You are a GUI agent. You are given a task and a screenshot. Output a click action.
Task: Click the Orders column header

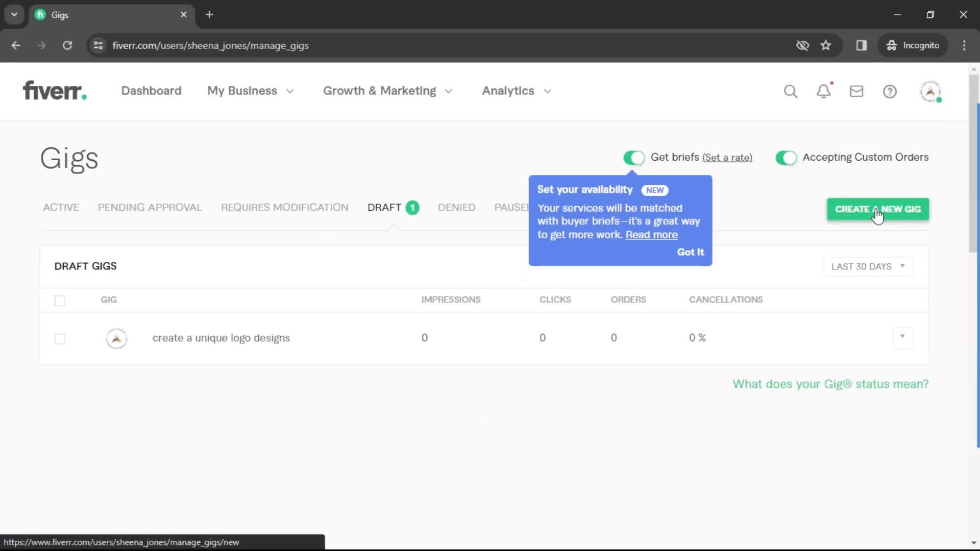coord(628,300)
